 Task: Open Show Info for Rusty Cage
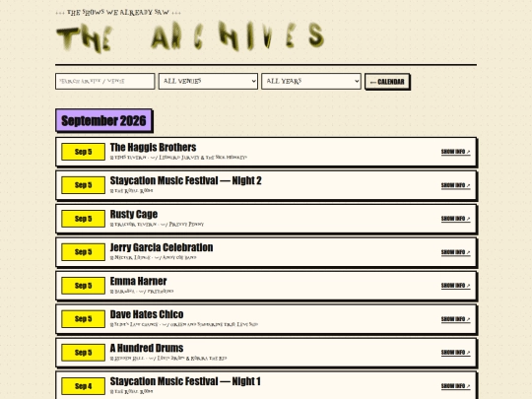tap(456, 219)
